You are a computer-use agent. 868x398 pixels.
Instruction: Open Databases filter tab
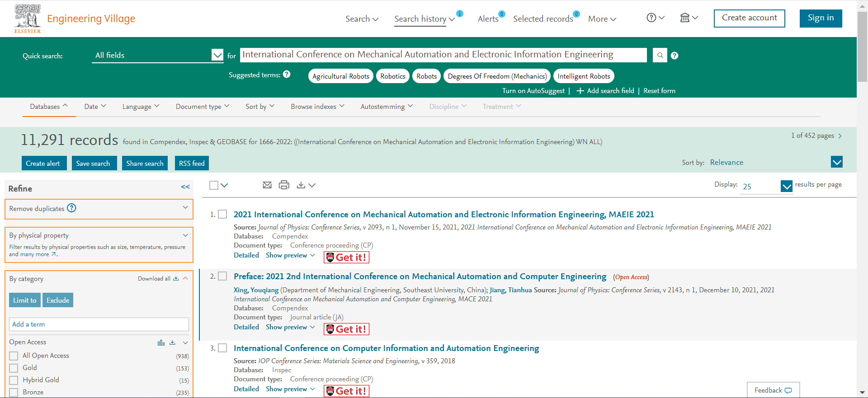point(49,107)
